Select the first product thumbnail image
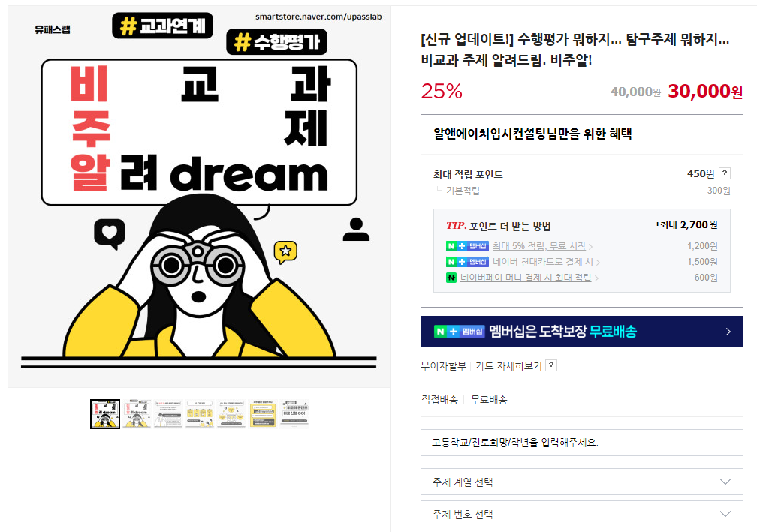 (105, 414)
